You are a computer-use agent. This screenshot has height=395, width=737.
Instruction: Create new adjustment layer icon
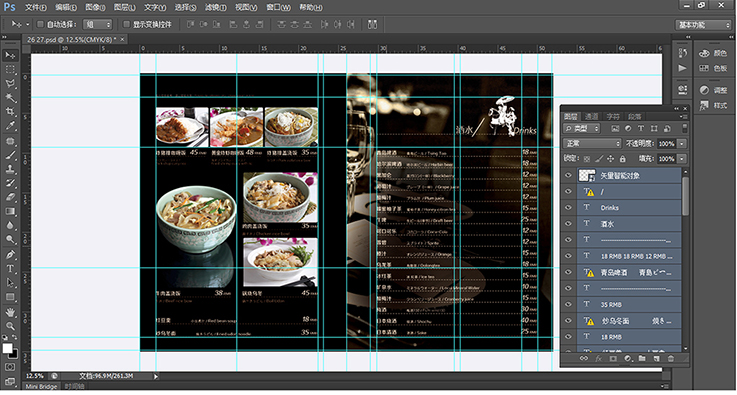(x=627, y=358)
